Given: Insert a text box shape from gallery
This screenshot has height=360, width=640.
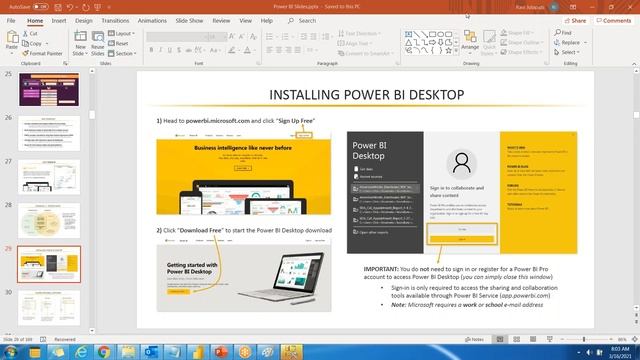Looking at the screenshot, I should pos(408,34).
